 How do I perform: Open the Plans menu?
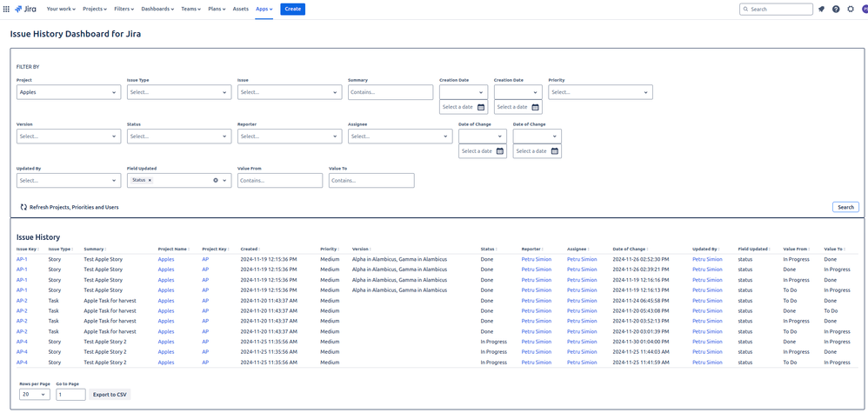pyautogui.click(x=217, y=9)
